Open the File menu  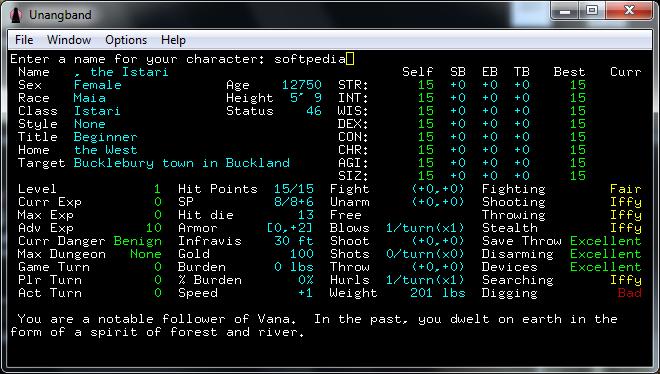click(x=24, y=40)
